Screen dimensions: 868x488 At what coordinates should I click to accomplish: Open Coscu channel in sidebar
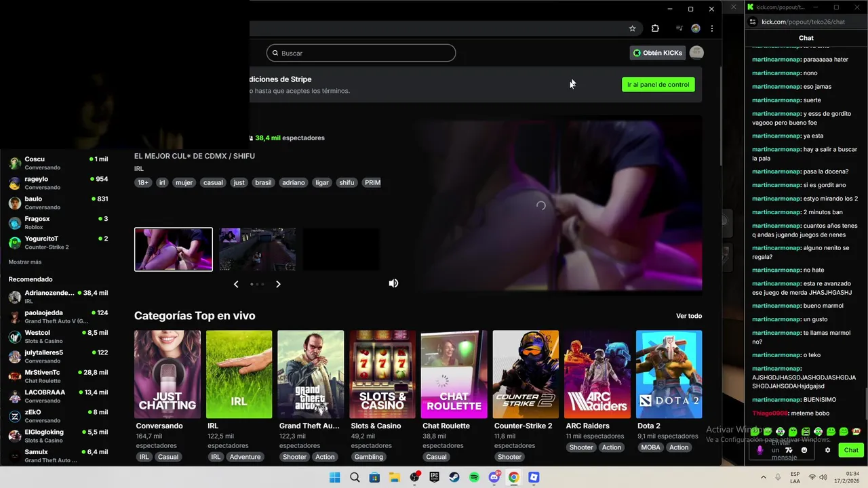pyautogui.click(x=58, y=163)
